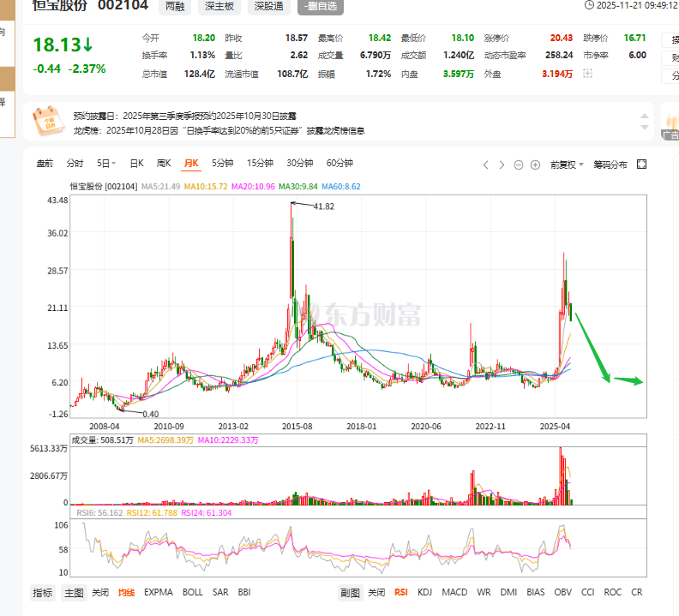Viewport: 679px width, 616px height.
Task: Enable 均线 main chart indicator
Action: pos(126,592)
